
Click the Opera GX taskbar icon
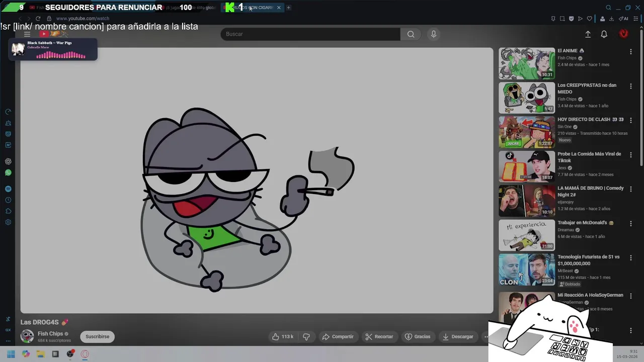tap(85, 354)
